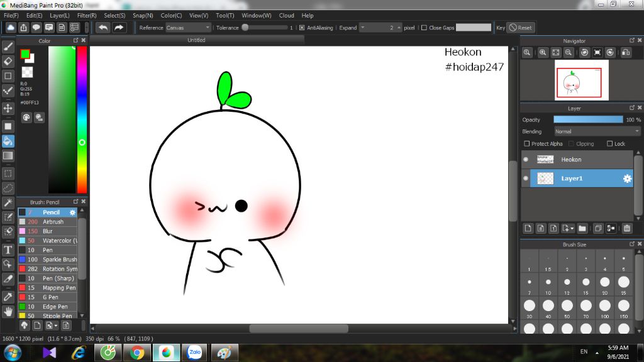
Task: Select transparent color swatch
Action: pos(27,72)
